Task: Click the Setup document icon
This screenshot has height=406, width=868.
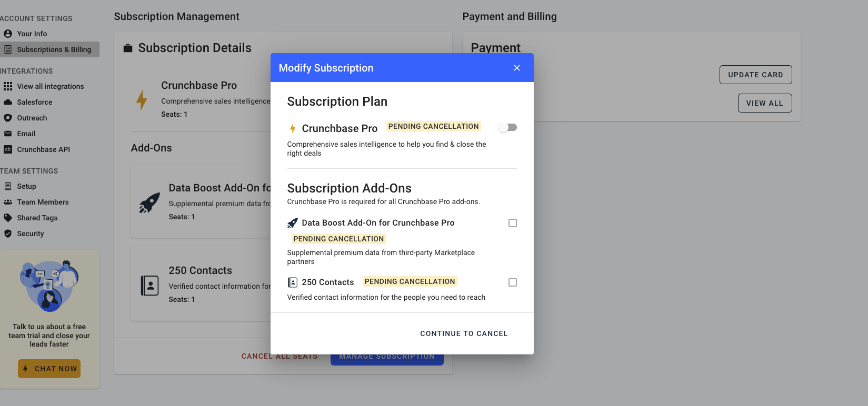Action: [8, 186]
